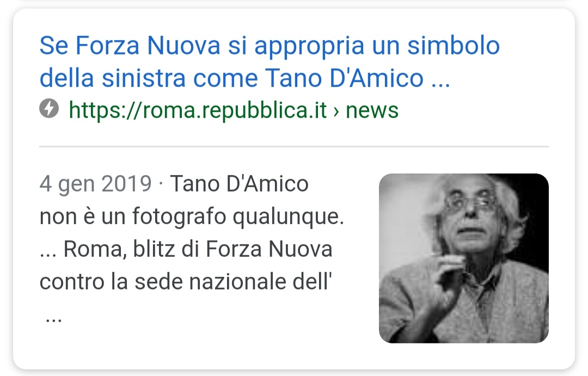This screenshot has width=588, height=376.
Task: Click the 'contro la sede nazionale dell'' text
Action: click(x=186, y=281)
